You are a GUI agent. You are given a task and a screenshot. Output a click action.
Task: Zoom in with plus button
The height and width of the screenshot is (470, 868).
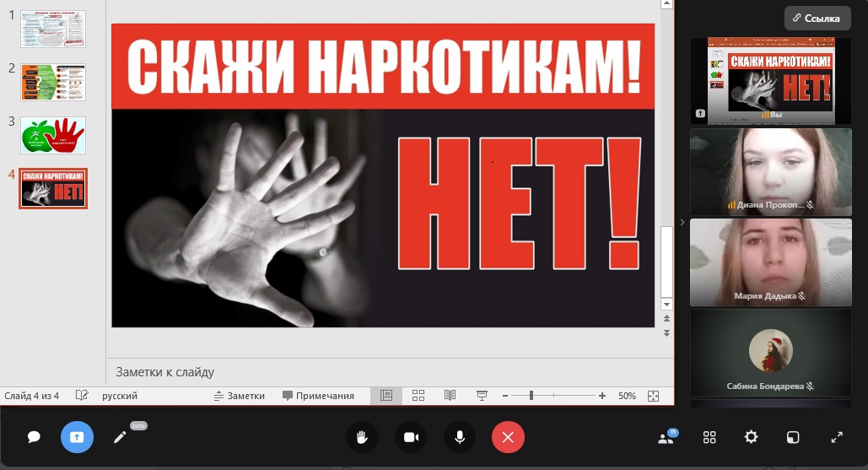pyautogui.click(x=601, y=396)
